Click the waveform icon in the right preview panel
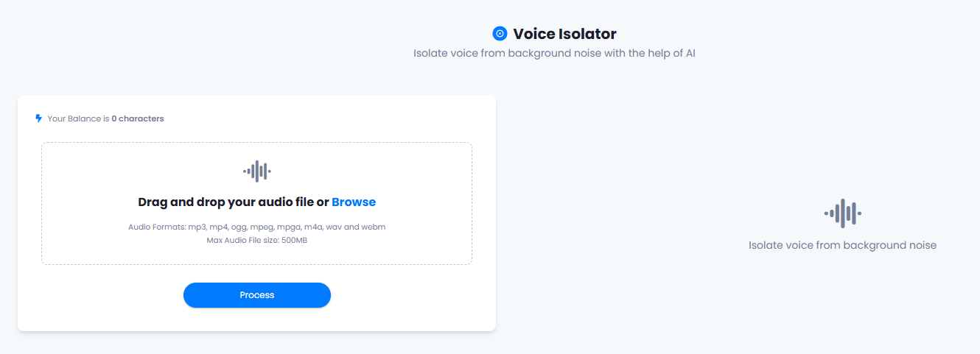This screenshot has height=354, width=980. click(842, 214)
